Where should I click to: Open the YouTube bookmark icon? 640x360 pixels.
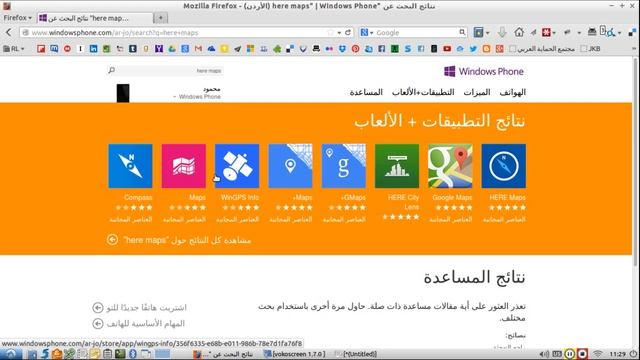click(447, 49)
